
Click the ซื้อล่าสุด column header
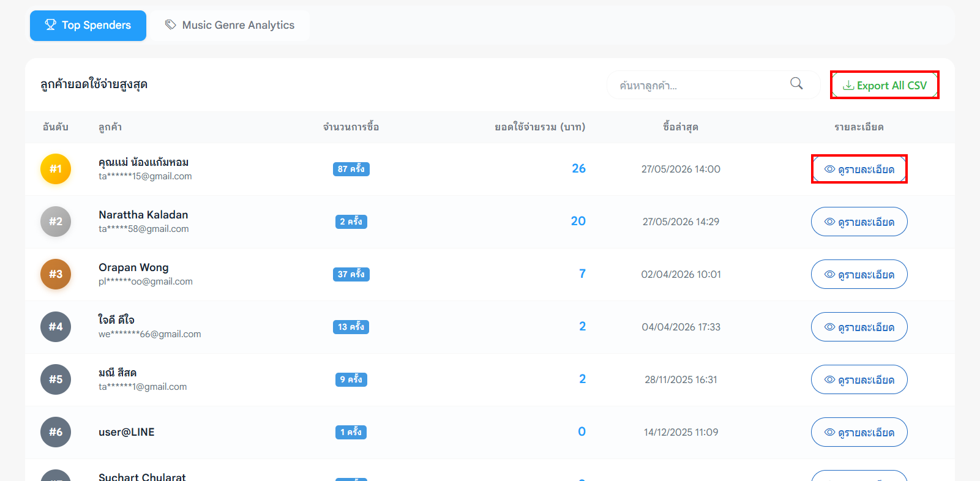(x=681, y=127)
